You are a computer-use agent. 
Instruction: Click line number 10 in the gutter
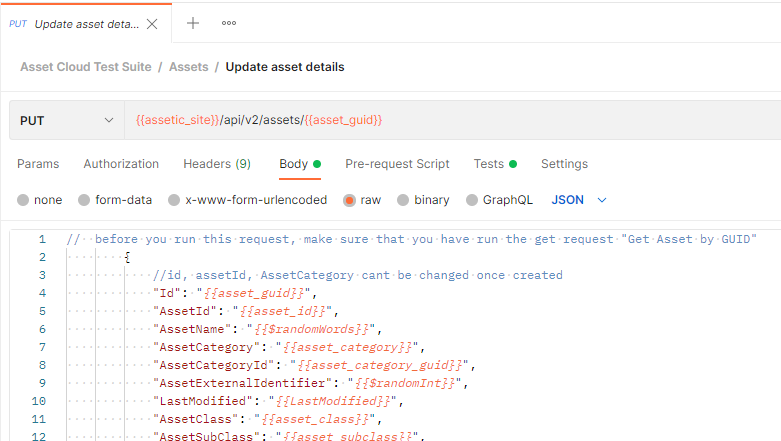tap(39, 401)
